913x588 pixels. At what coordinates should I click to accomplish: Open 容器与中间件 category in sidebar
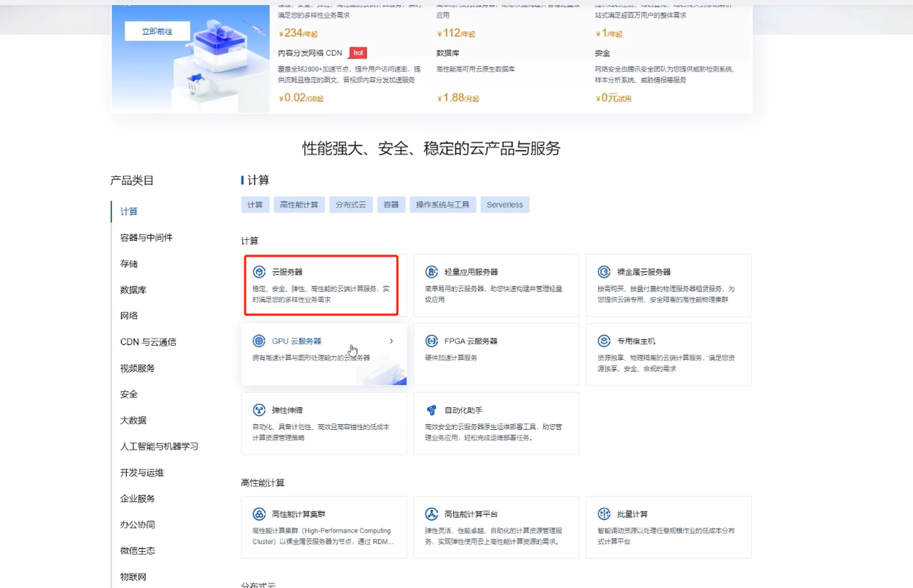146,238
